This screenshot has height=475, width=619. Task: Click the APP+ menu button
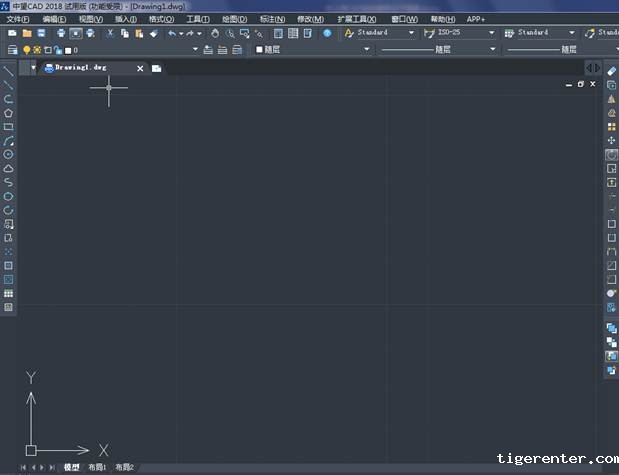476,19
